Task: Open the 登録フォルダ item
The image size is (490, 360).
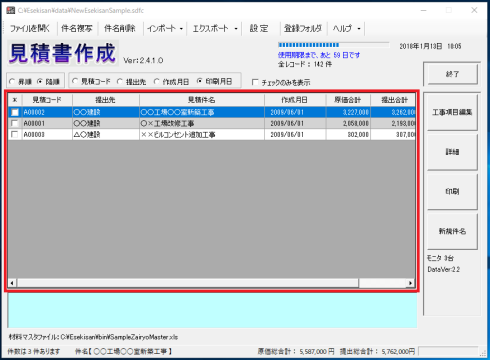Action: tap(303, 29)
